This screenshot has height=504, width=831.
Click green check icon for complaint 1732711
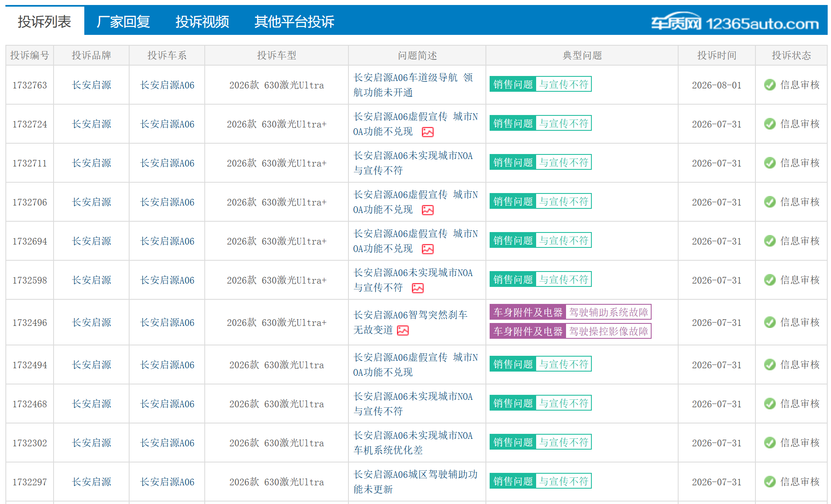[x=770, y=163]
